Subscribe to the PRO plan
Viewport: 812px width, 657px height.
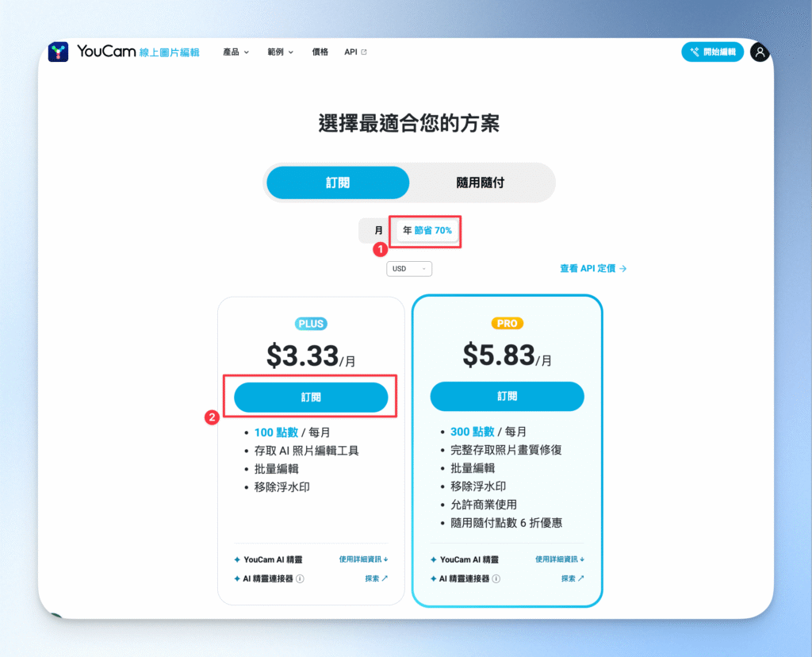click(x=507, y=396)
